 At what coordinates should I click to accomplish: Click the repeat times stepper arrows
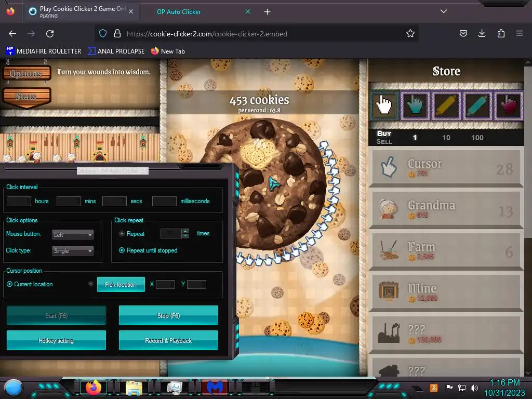coord(185,233)
